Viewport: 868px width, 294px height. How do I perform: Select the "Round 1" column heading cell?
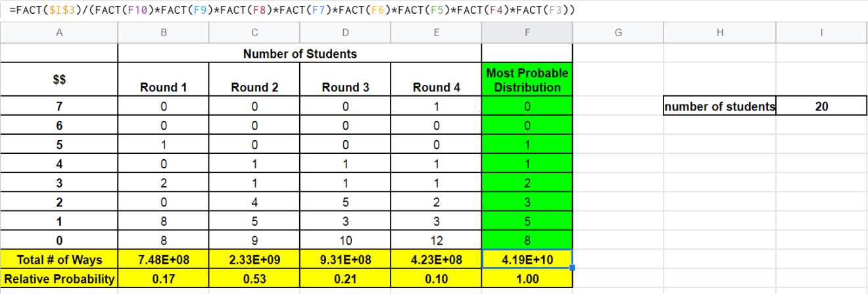click(x=163, y=87)
